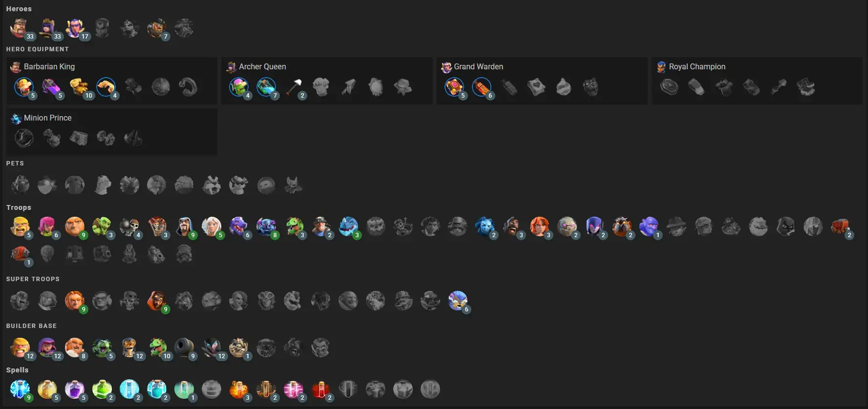Select the Life Gem equipment level 6

pyautogui.click(x=481, y=87)
